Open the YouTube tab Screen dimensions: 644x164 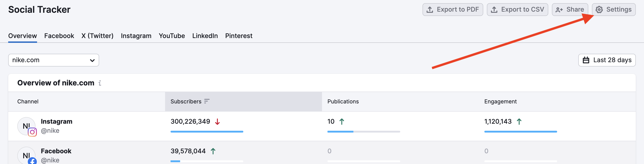[x=172, y=36]
